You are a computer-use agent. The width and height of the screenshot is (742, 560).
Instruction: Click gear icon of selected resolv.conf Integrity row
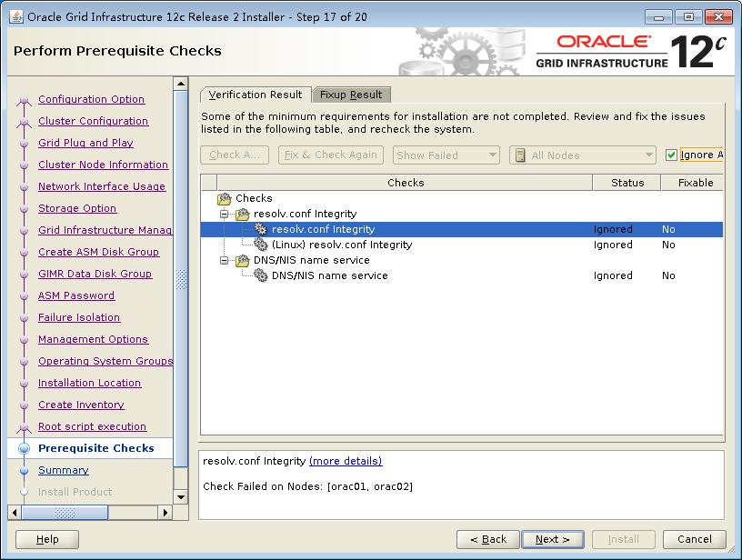click(261, 229)
